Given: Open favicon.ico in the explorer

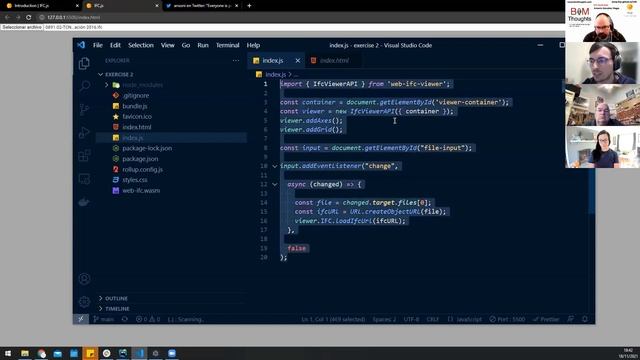Looking at the screenshot, I should point(137,116).
